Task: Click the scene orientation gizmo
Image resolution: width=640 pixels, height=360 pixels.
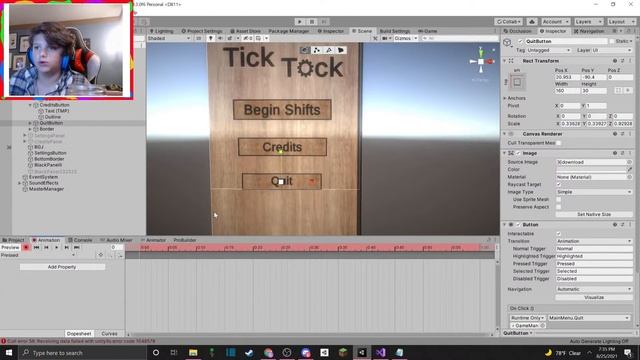Action: [x=481, y=61]
